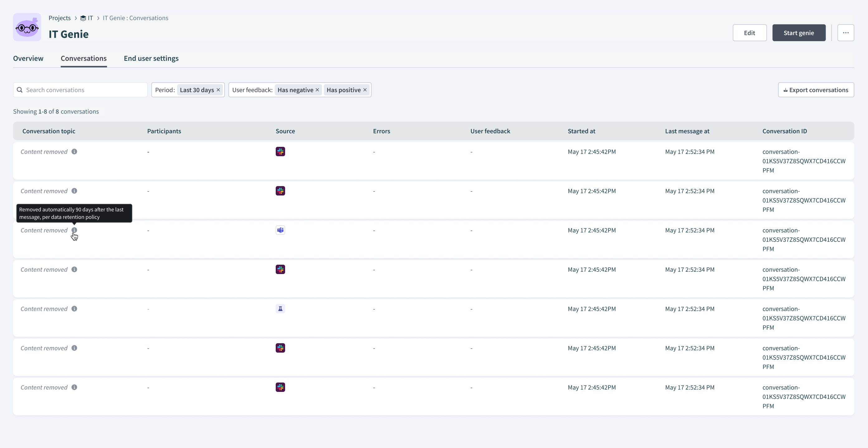This screenshot has width=868, height=448.
Task: Sort by the Last message at header
Action: point(687,131)
